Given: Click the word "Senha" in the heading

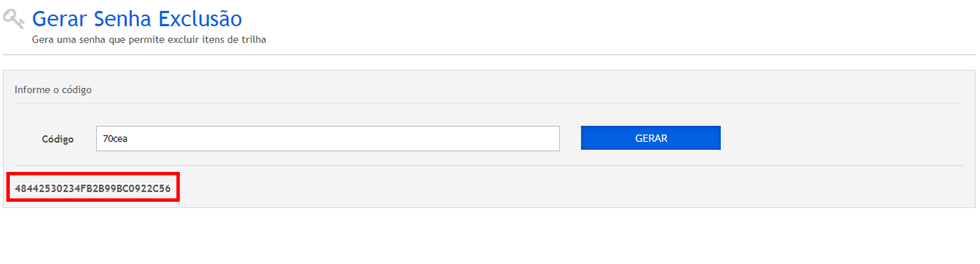Looking at the screenshot, I should point(122,19).
